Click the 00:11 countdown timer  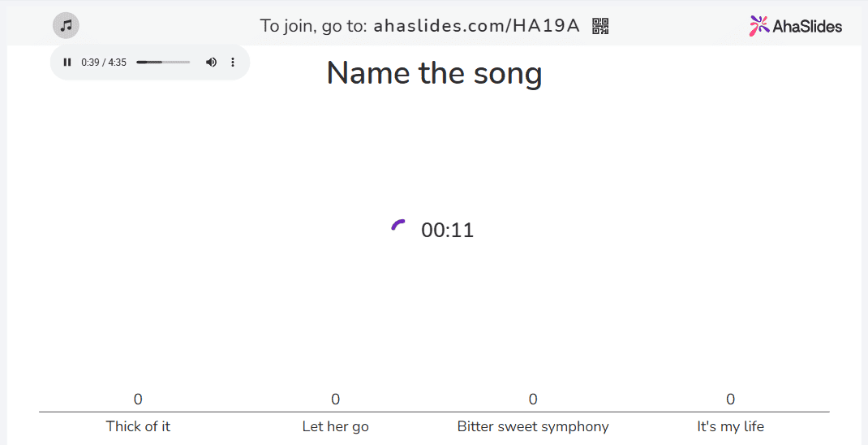tap(447, 231)
